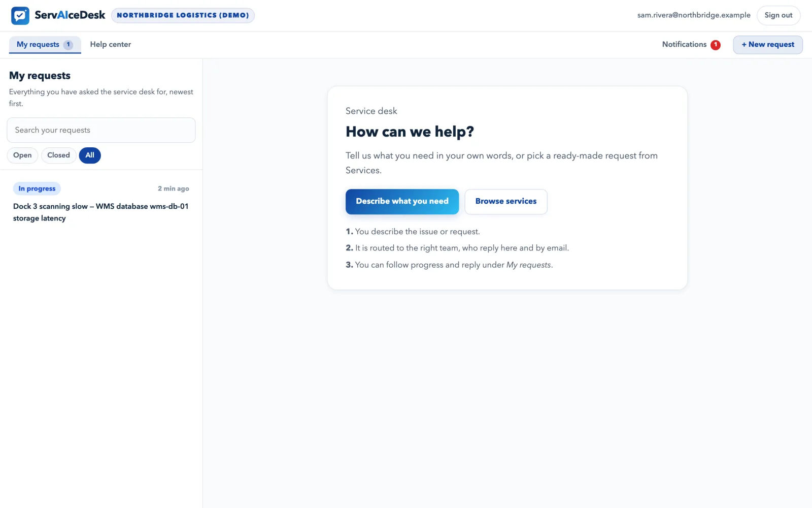
Task: Click the ServAIceDesk logo icon
Action: click(20, 16)
